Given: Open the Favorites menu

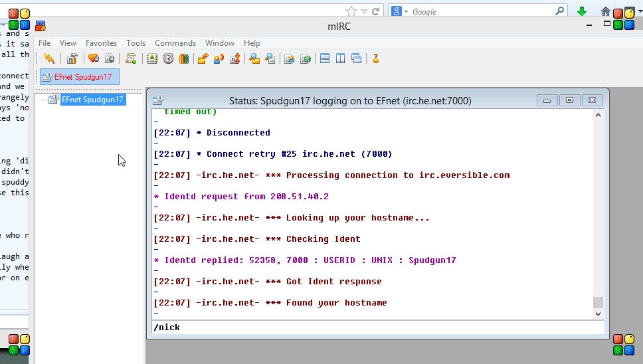Looking at the screenshot, I should (101, 43).
